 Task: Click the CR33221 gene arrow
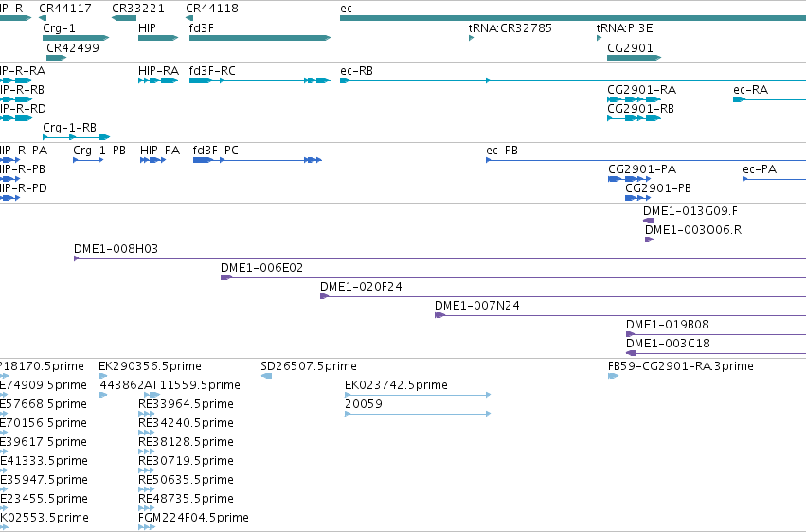coord(124,19)
